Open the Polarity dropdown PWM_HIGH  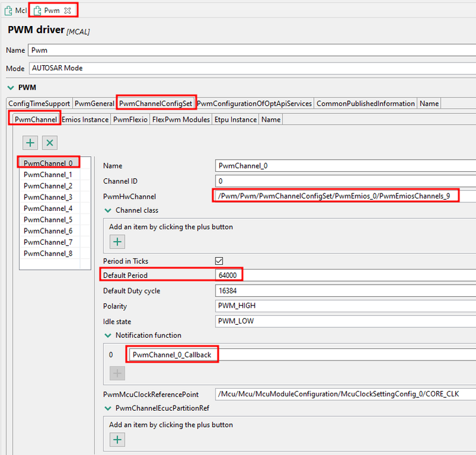[346, 306]
